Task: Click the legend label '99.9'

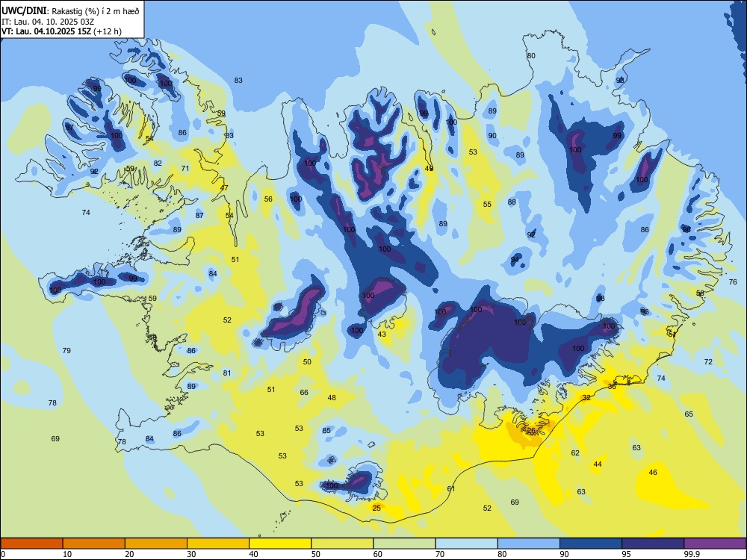Action: (x=691, y=554)
